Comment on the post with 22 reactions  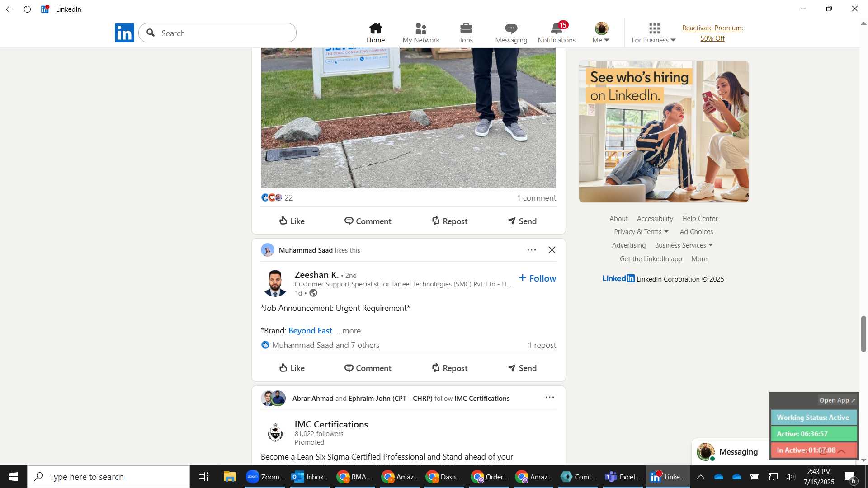(368, 221)
